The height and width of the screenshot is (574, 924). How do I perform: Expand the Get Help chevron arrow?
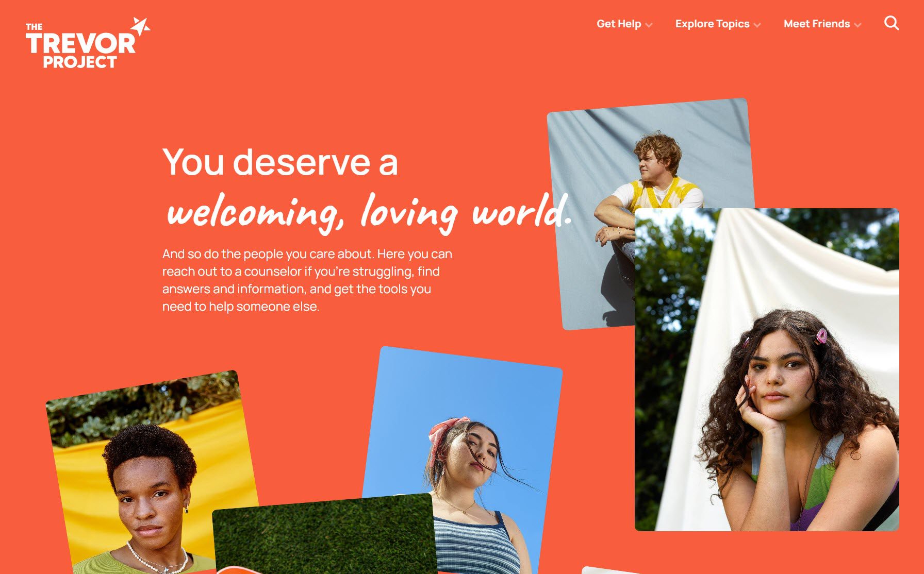pos(649,25)
